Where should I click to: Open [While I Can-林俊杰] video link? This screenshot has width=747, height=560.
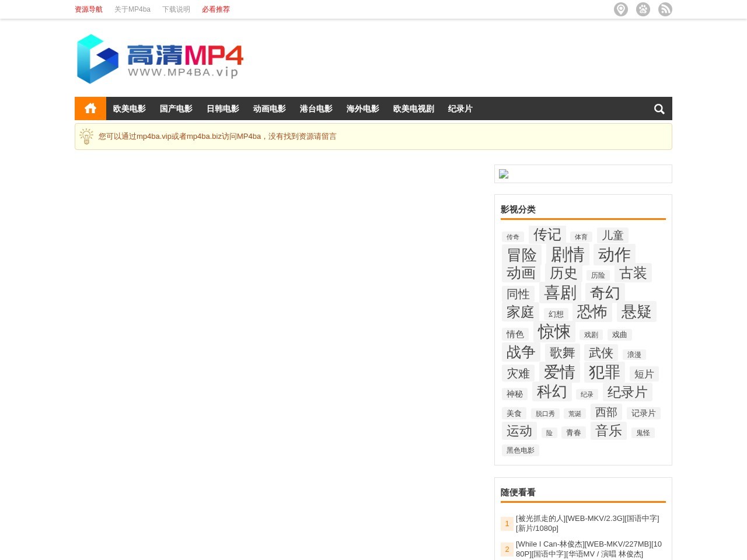tap(589, 549)
